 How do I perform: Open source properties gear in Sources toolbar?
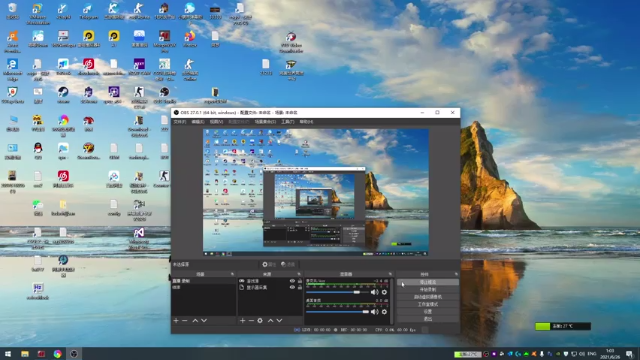pos(260,321)
